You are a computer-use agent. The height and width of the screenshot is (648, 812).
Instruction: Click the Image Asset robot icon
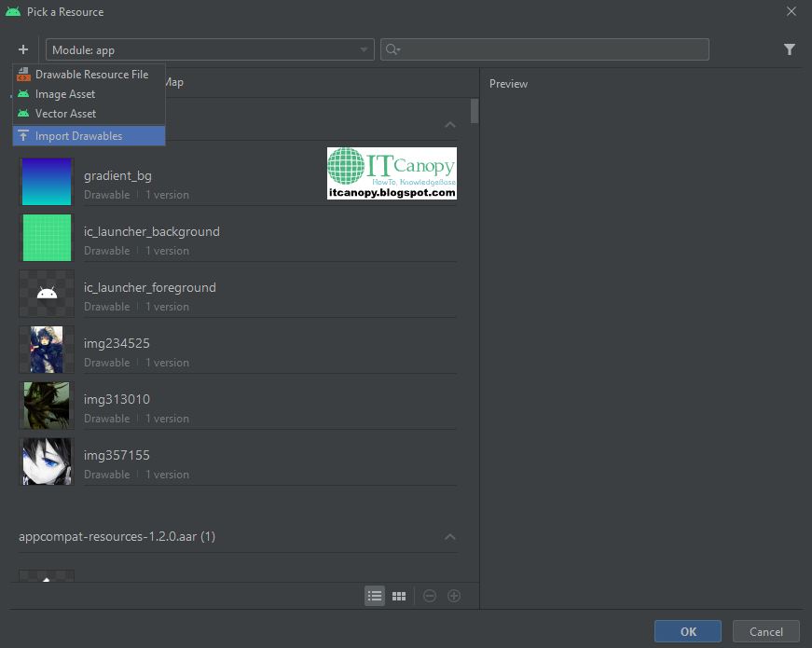pyautogui.click(x=24, y=93)
